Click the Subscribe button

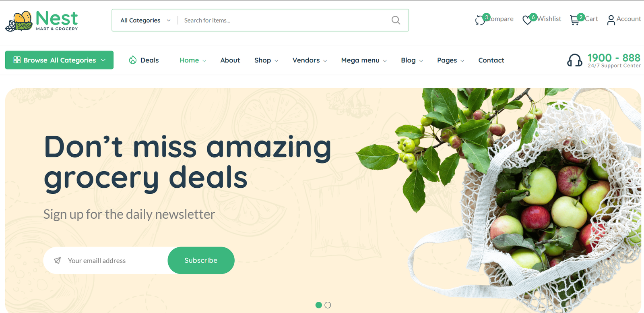[x=201, y=260]
